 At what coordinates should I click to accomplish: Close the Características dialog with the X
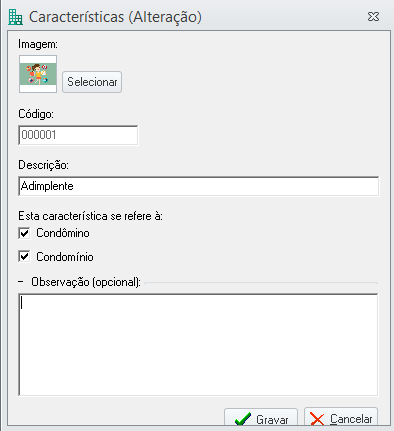373,16
